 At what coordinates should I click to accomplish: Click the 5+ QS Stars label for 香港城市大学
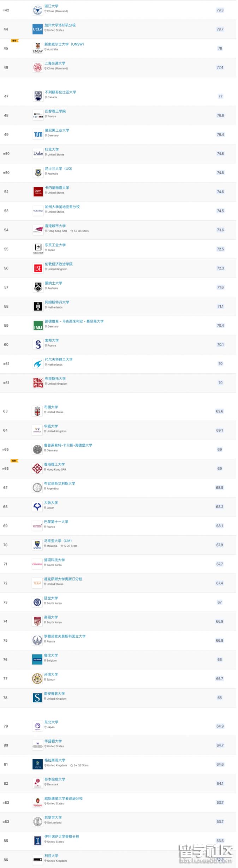[x=79, y=231]
